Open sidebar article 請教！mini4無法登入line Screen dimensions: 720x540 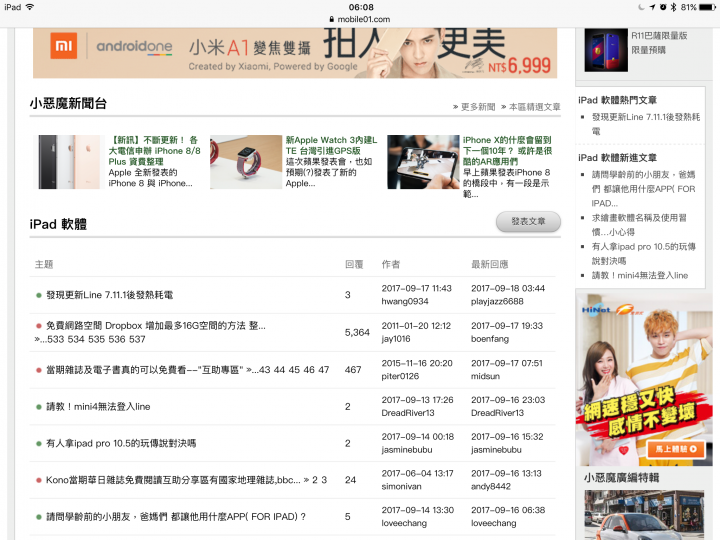tap(640, 275)
